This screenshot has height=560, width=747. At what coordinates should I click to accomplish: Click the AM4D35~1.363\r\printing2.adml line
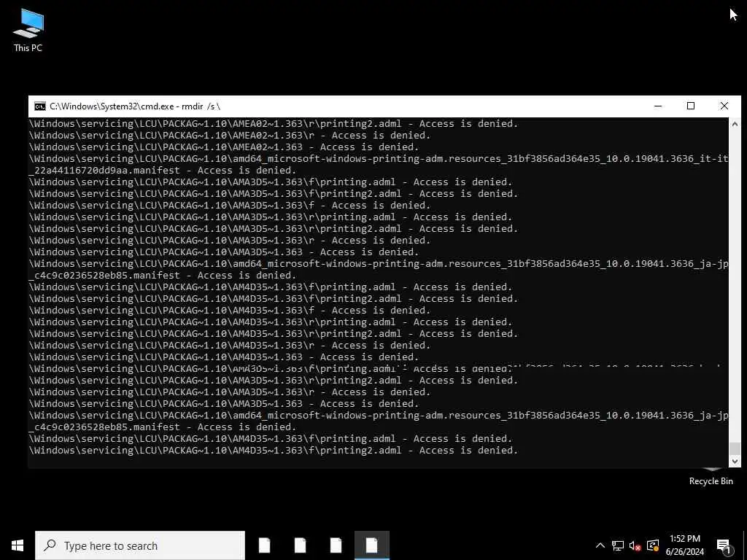point(274,334)
